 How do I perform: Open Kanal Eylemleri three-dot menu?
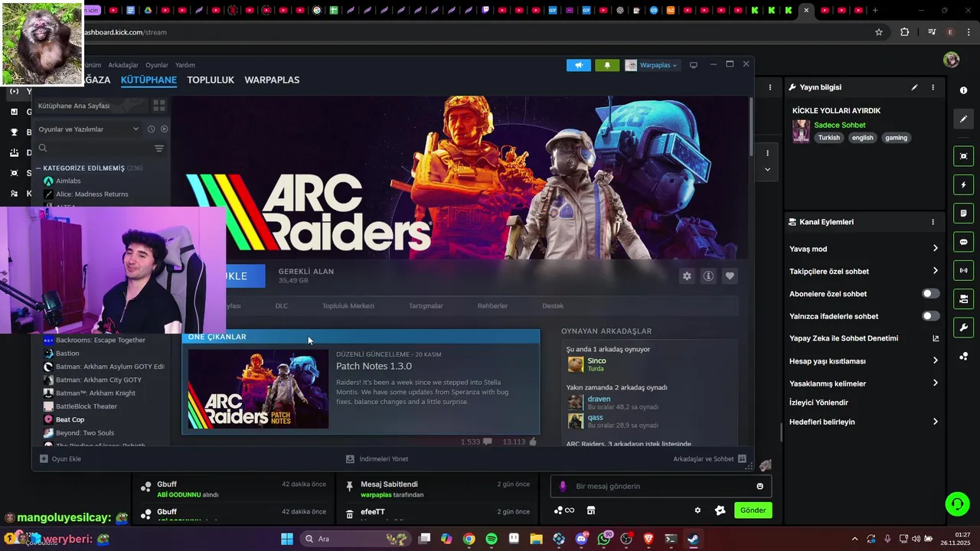coord(933,222)
